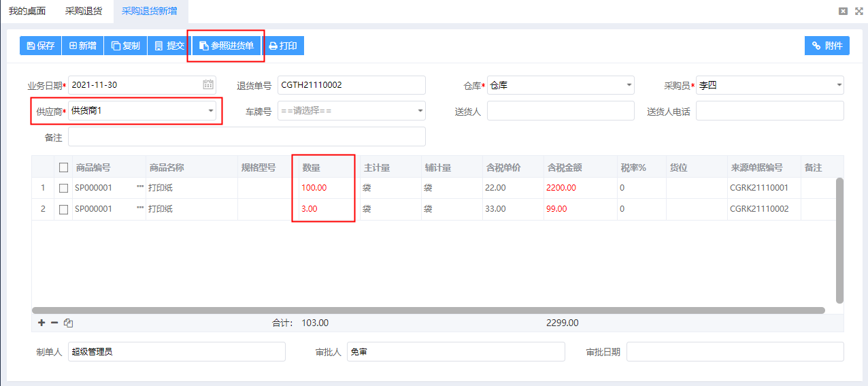The image size is (868, 386).
Task: Click the minus delete-row icon below table
Action: coord(54,323)
